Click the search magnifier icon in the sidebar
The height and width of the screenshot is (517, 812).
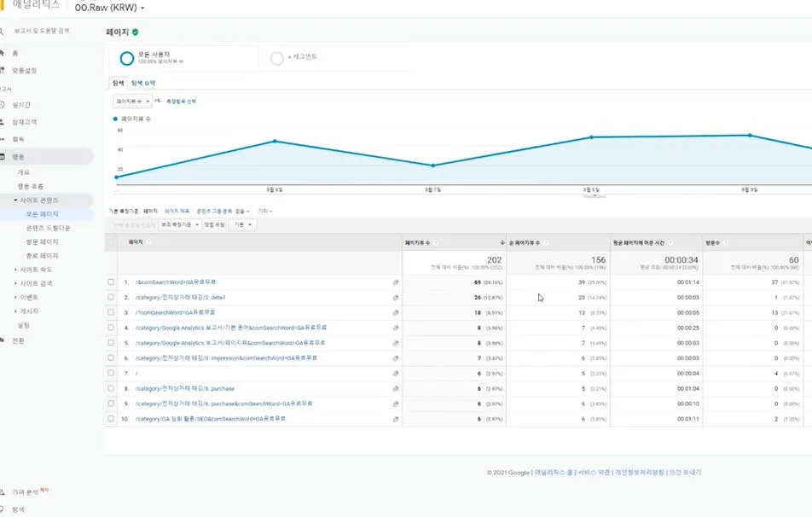click(x=2, y=31)
